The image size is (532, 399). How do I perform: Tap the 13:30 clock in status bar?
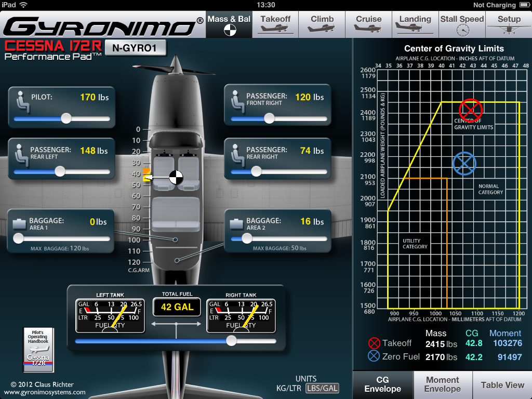point(266,5)
